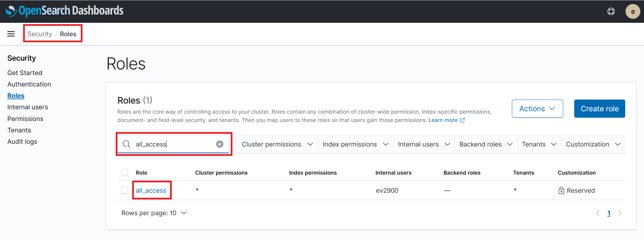Viewport: 644px width, 240px height.
Task: Click the Create role button
Action: point(599,109)
